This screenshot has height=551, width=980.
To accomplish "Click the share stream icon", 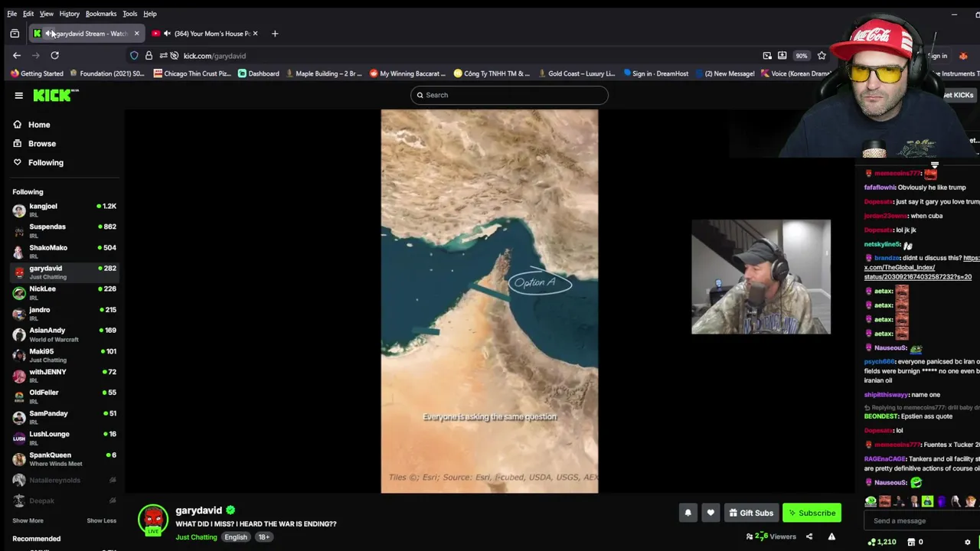I will (x=809, y=536).
